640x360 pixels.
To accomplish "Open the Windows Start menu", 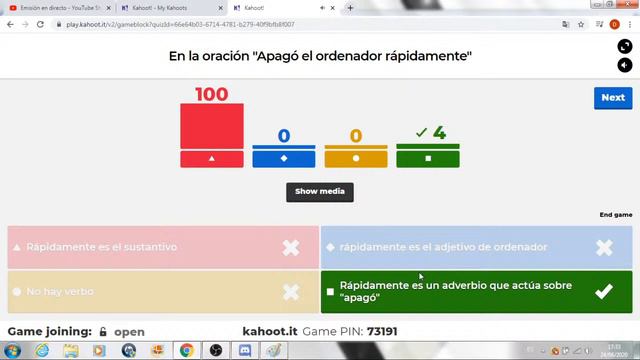I will (x=13, y=351).
